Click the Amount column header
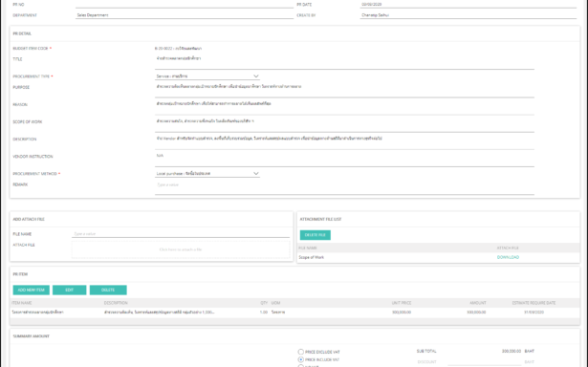This screenshot has width=588, height=367. [478, 303]
